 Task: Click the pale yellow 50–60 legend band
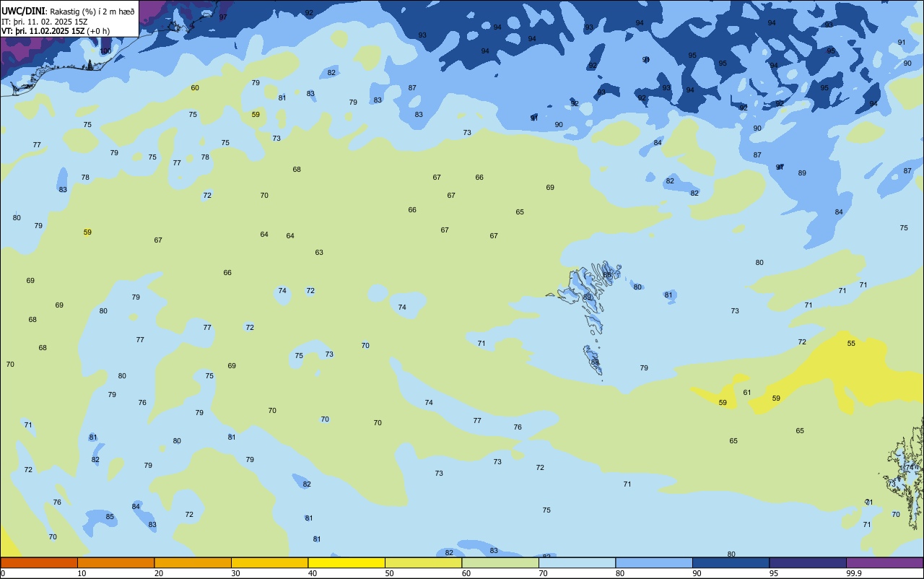tap(423, 562)
